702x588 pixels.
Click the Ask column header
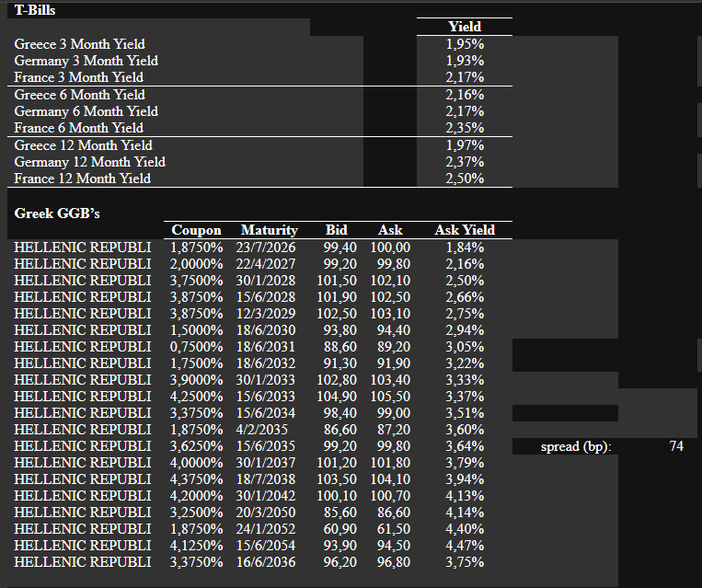[390, 230]
